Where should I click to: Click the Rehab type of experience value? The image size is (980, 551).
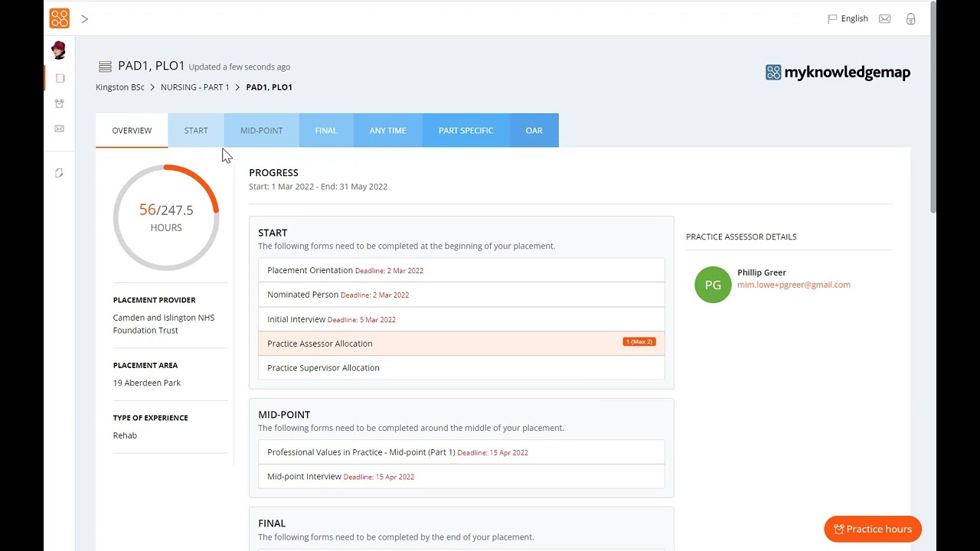click(125, 435)
